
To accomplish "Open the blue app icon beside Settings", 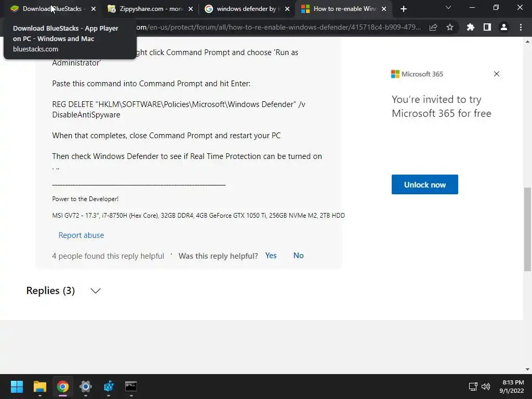I will 109,387.
